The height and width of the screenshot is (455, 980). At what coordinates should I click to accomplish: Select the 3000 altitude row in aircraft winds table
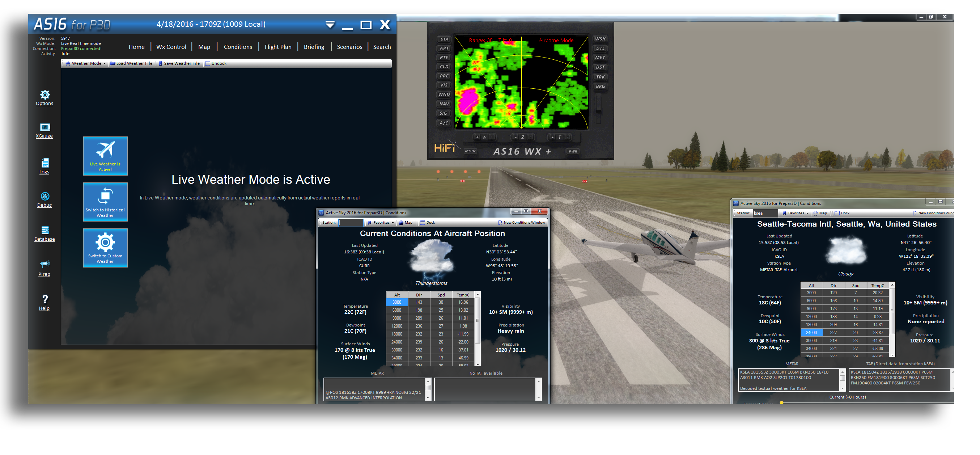(x=430, y=302)
